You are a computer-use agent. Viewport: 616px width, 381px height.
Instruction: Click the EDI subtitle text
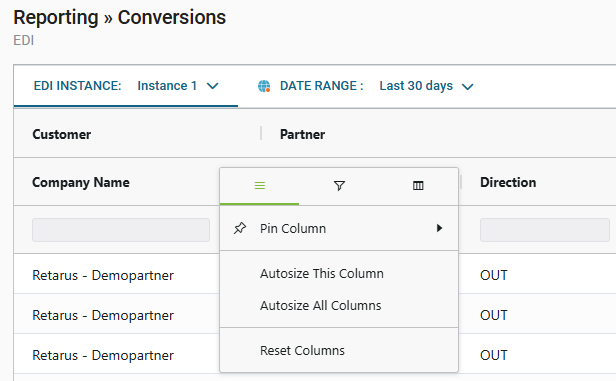tap(24, 40)
